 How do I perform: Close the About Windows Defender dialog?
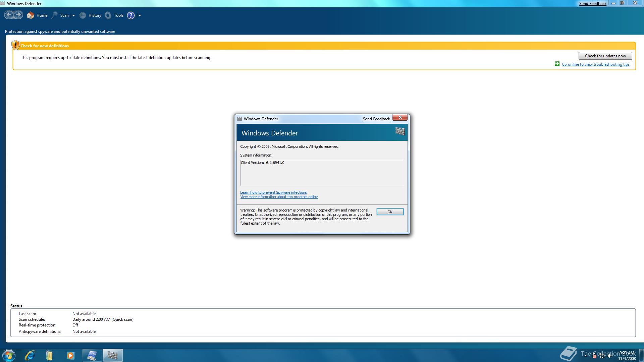(400, 118)
